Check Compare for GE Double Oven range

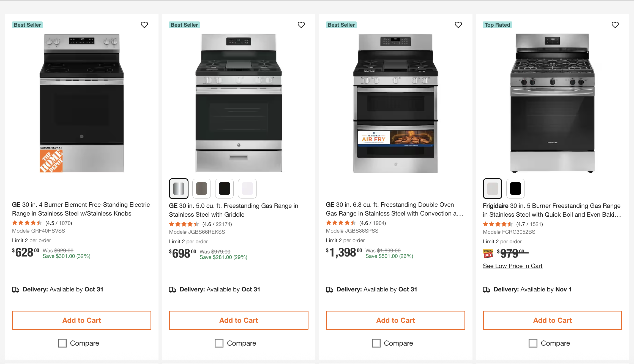(376, 343)
